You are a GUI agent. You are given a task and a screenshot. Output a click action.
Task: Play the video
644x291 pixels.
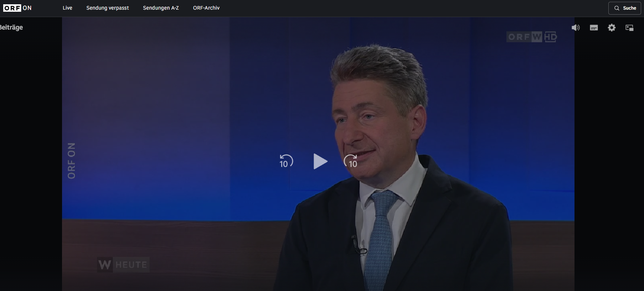320,161
